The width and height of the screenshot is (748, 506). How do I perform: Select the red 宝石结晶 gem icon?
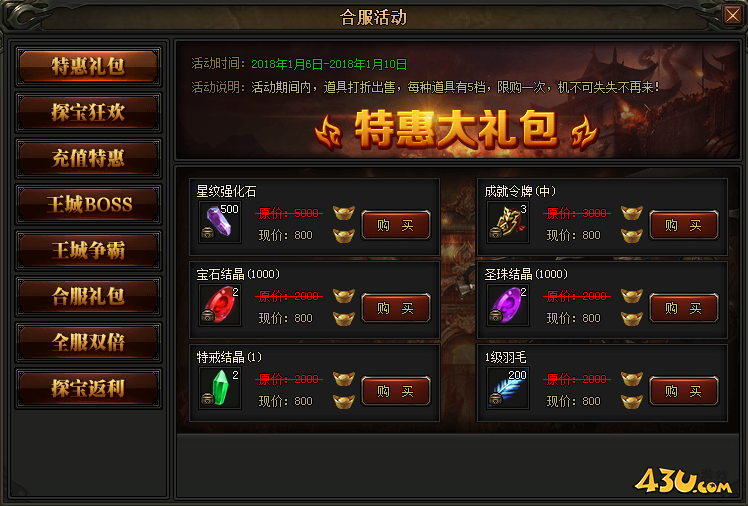pyautogui.click(x=220, y=305)
